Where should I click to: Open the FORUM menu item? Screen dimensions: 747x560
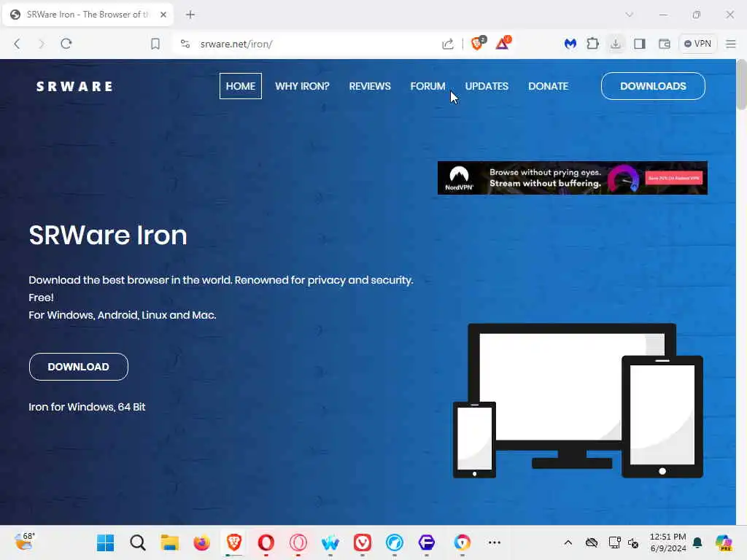(427, 86)
